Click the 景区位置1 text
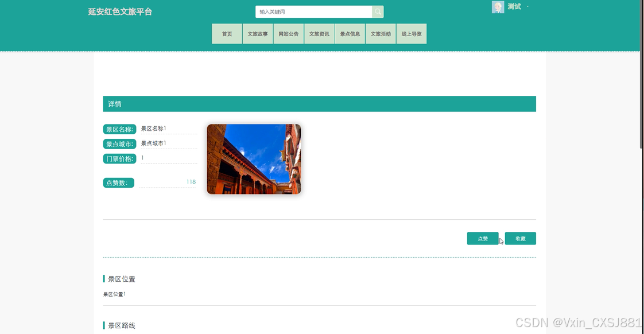This screenshot has height=334, width=644. point(114,294)
